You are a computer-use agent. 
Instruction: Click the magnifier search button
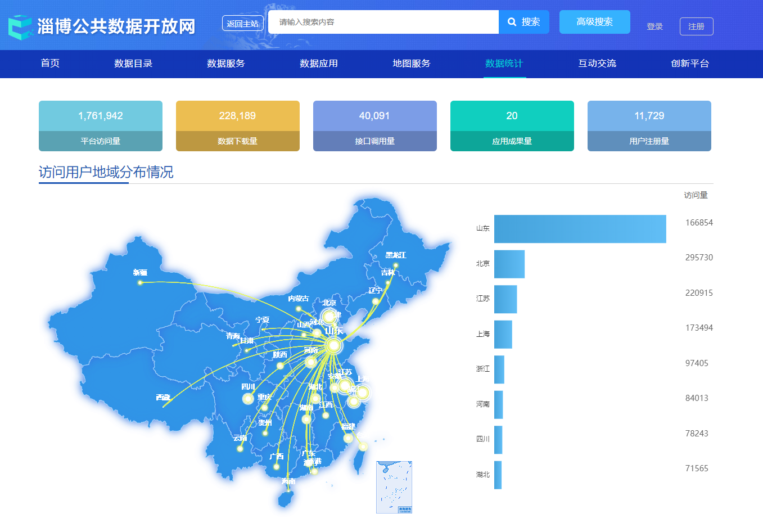click(x=523, y=22)
